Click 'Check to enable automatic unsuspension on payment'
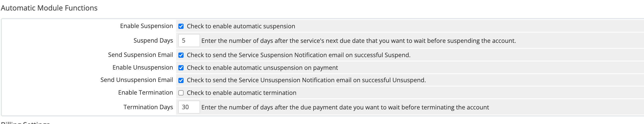Viewport: 644px width, 124px height. 262,68
